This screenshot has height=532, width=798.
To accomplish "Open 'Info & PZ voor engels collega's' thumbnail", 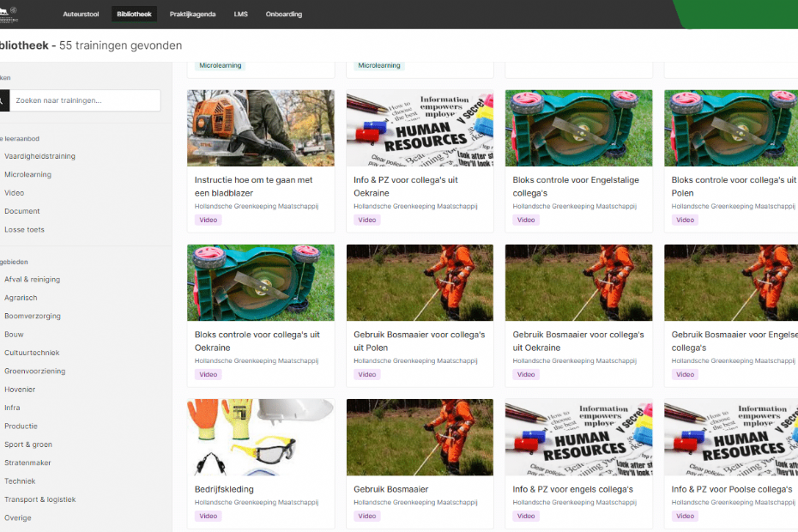I will (578, 437).
